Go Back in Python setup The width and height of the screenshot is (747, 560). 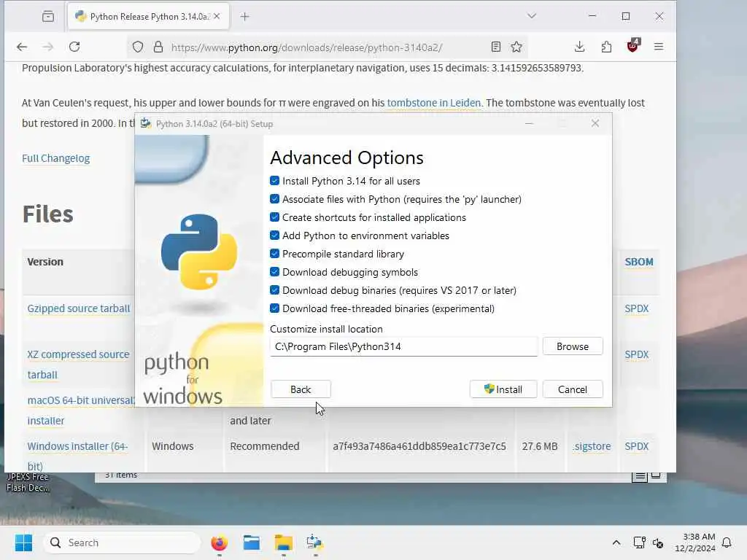(x=301, y=389)
